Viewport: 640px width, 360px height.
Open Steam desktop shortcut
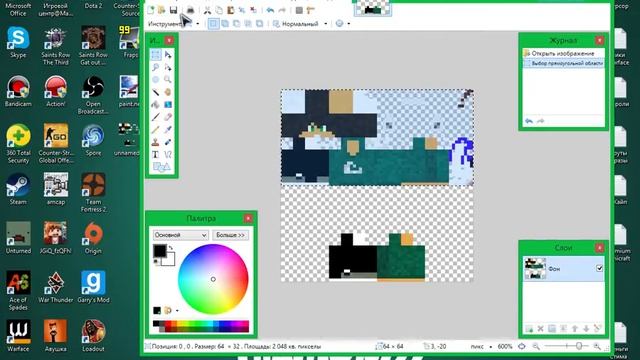18,189
